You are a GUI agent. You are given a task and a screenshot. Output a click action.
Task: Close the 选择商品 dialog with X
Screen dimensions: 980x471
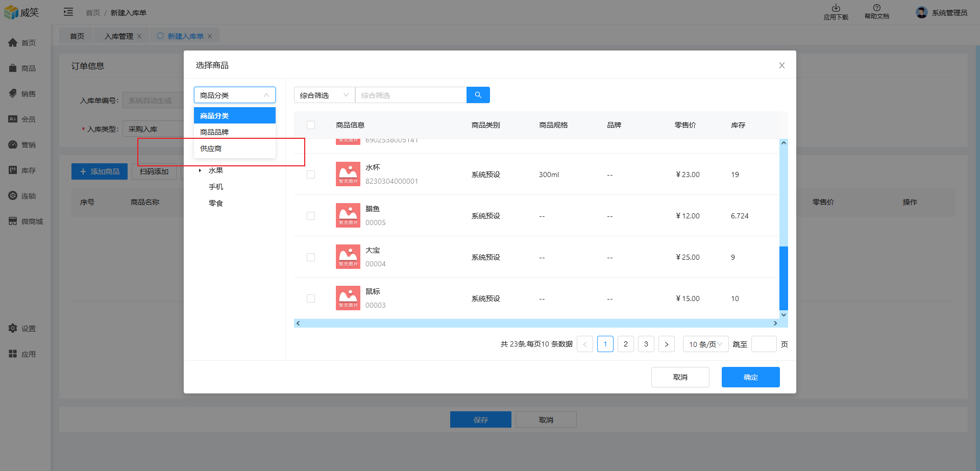781,65
